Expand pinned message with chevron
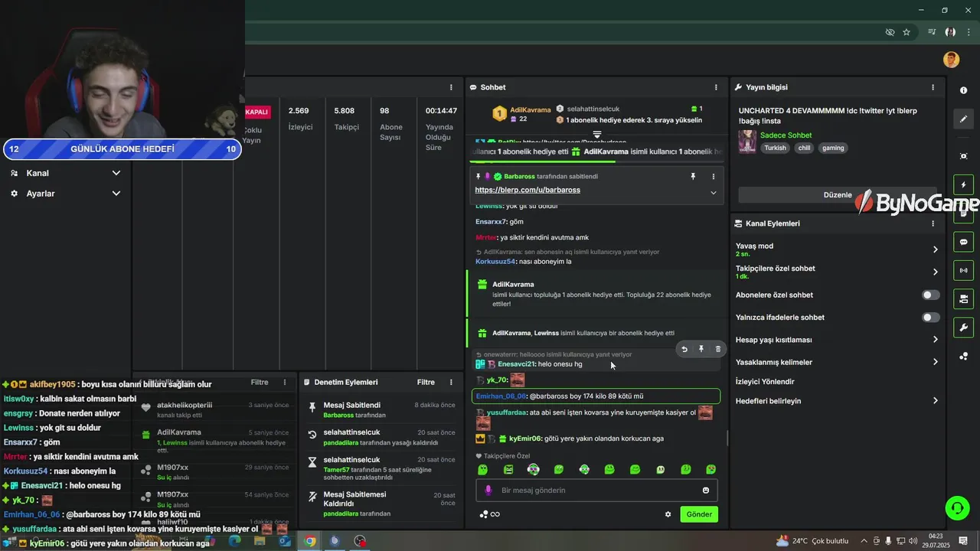 pos(714,192)
